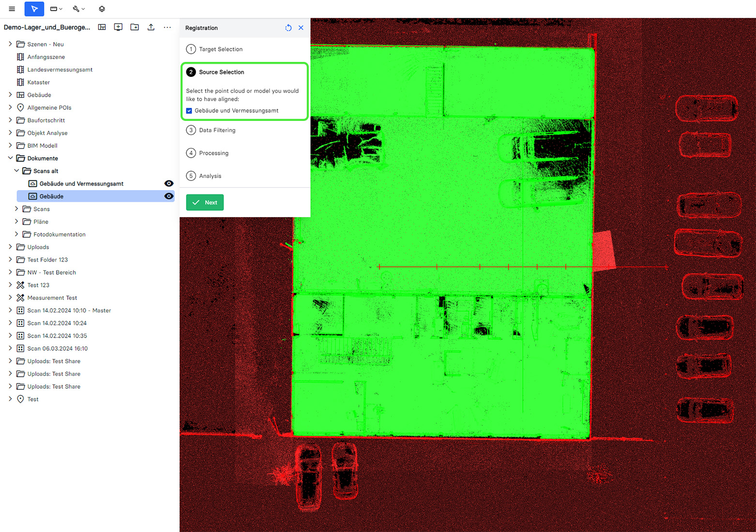Viewport: 756px width, 532px height.
Task: Click the layers icon in top toolbar
Action: click(102, 9)
